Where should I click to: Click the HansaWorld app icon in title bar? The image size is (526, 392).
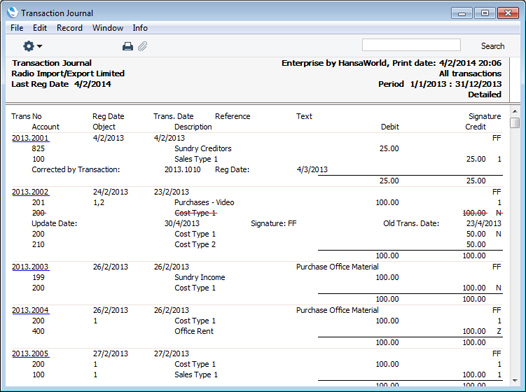click(x=12, y=12)
